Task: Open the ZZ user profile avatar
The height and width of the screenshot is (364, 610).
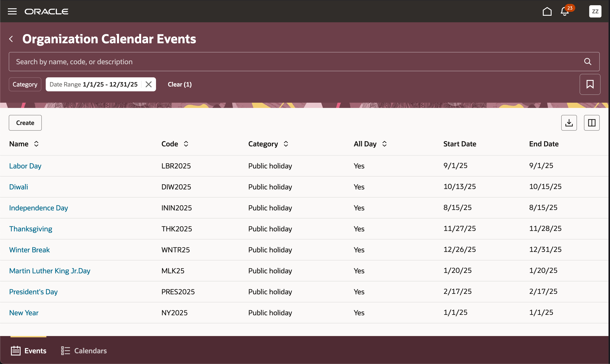Action: [x=595, y=11]
